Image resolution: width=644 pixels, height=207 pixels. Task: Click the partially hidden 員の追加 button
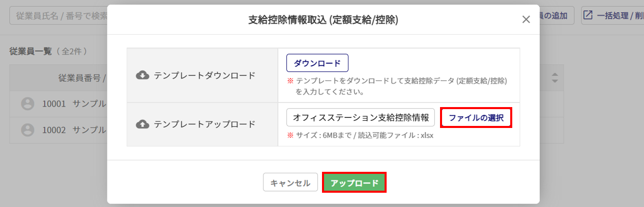[x=557, y=15]
